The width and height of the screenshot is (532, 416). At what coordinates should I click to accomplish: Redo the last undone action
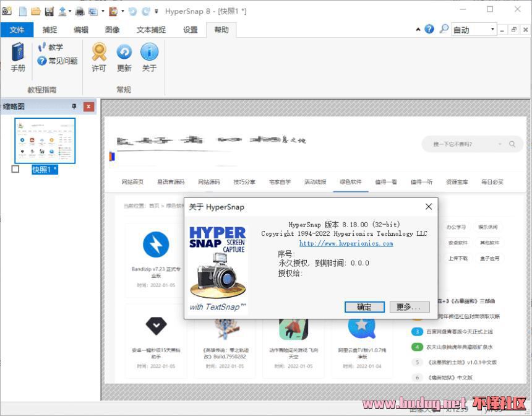point(146,11)
